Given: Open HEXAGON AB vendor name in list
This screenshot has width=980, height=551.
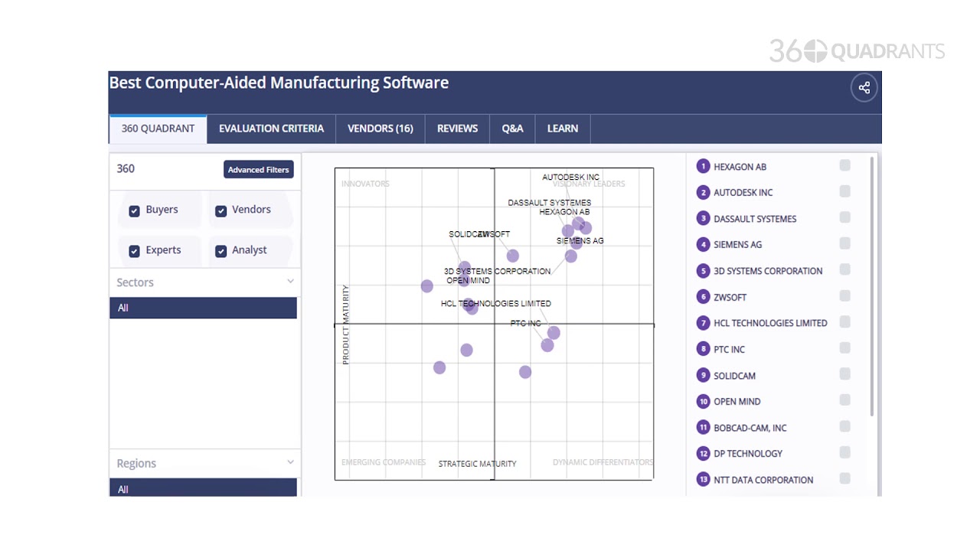Looking at the screenshot, I should coord(740,167).
